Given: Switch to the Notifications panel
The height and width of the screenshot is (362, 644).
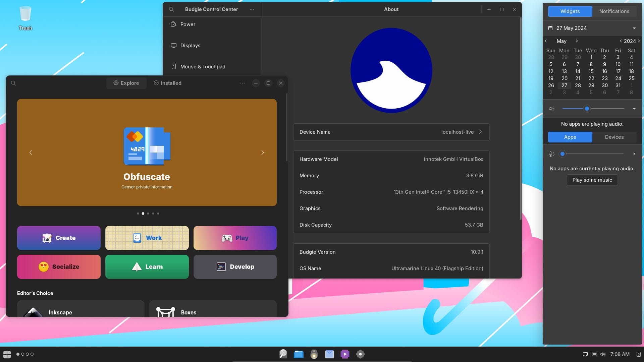Looking at the screenshot, I should 614,11.
